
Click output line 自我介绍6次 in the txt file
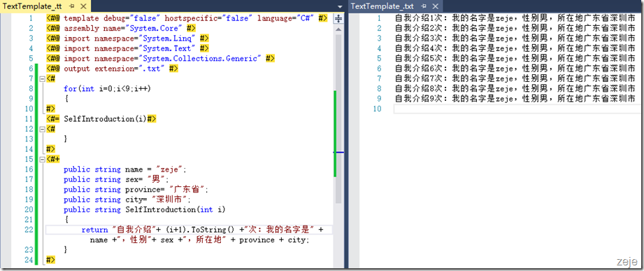(515, 69)
